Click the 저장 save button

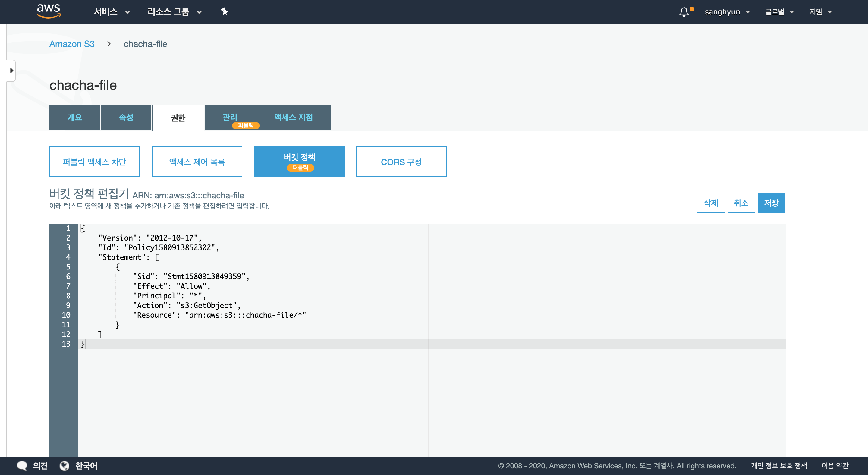click(x=771, y=203)
